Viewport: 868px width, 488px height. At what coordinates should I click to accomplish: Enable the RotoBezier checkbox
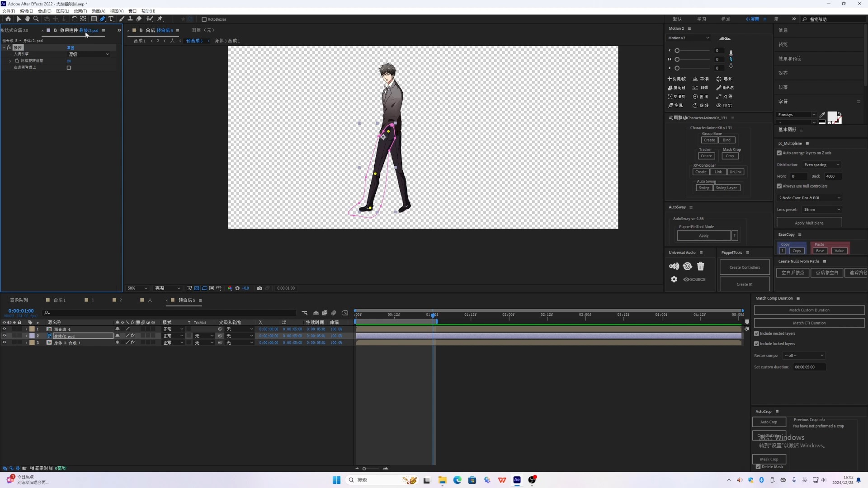click(204, 19)
